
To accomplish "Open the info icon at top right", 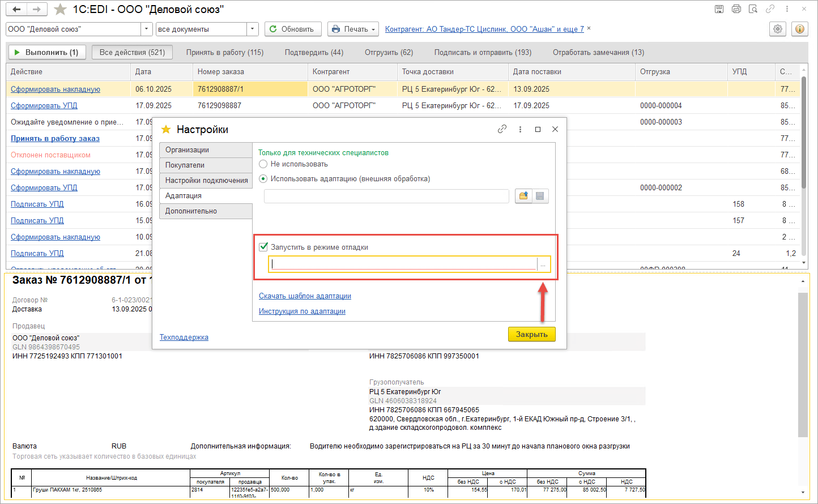I will 800,29.
